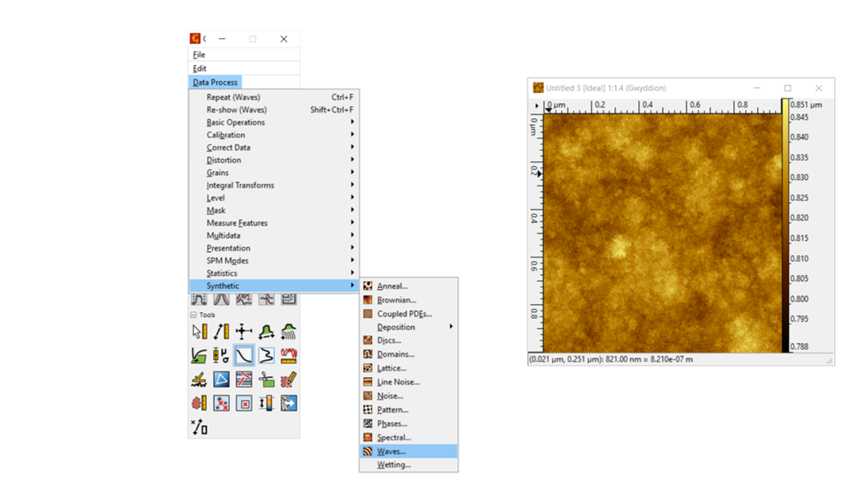This screenshot has width=868, height=484.
Task: Select the Grain Measure tool
Action: 199,403
